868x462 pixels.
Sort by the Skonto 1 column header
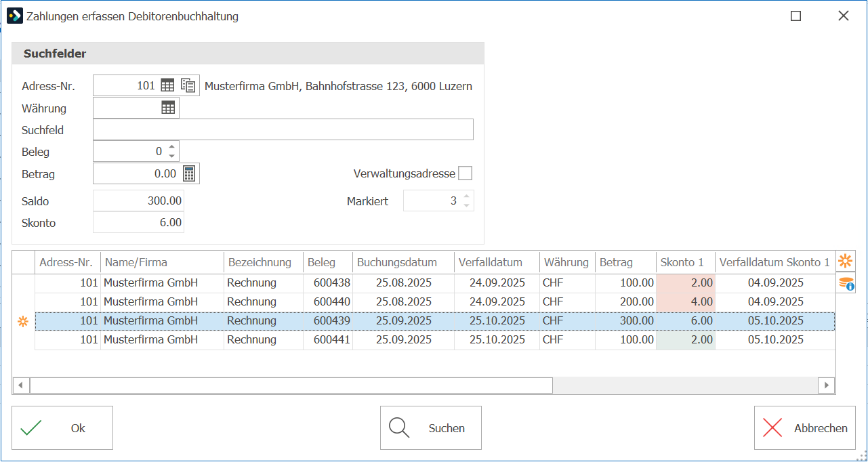coord(686,262)
